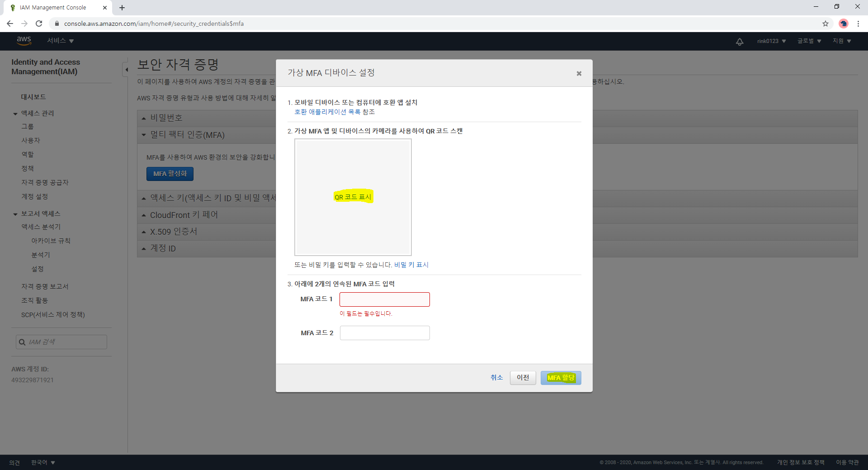
Task: Open the notifications bell icon
Action: (740, 42)
